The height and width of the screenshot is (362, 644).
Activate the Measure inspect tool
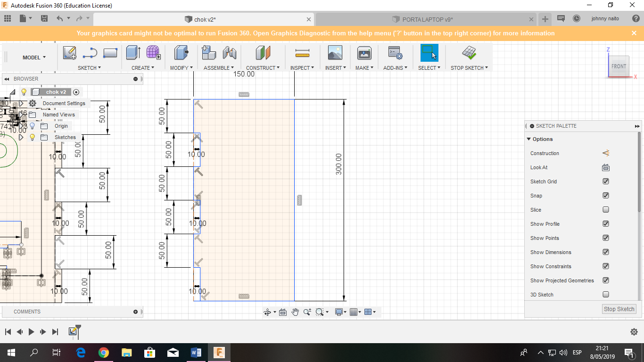(x=302, y=52)
